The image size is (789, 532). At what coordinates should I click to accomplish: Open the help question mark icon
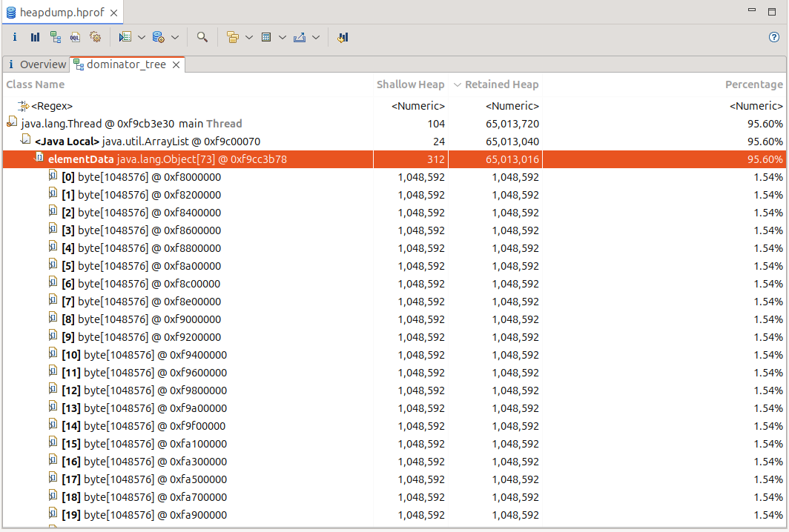[774, 37]
